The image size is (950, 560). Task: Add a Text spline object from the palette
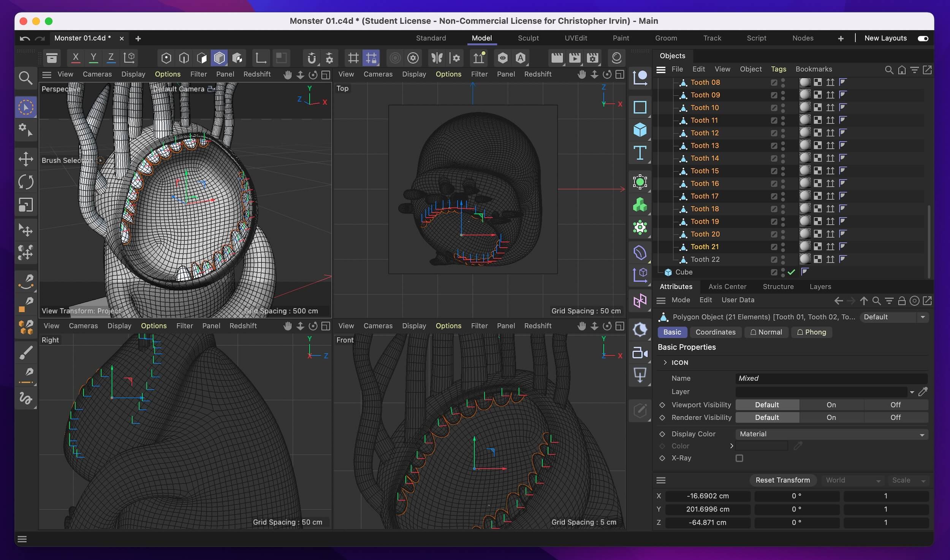pos(640,153)
